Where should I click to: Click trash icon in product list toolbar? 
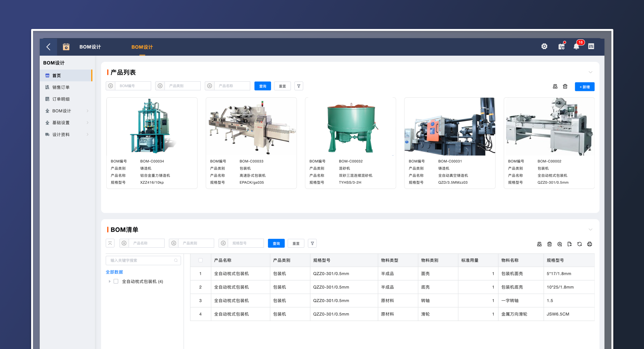pyautogui.click(x=565, y=86)
